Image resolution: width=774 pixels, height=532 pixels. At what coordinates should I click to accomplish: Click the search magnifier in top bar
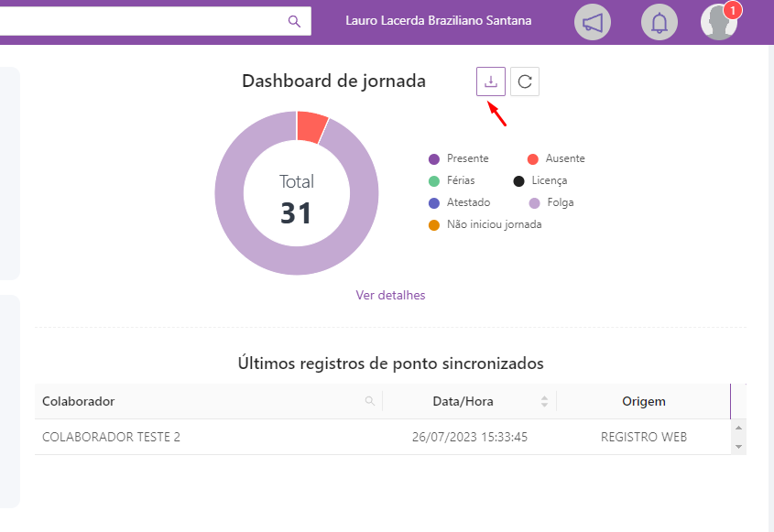coord(294,21)
